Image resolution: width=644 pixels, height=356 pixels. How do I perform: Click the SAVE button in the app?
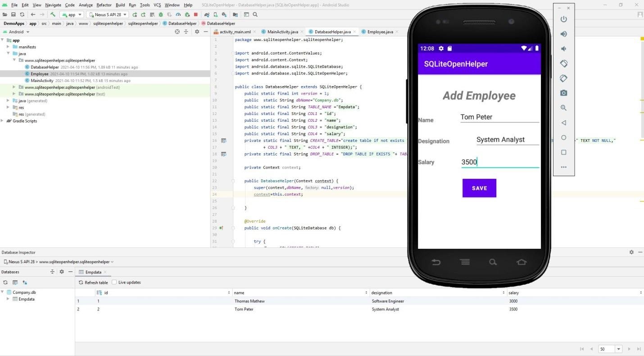[479, 188]
